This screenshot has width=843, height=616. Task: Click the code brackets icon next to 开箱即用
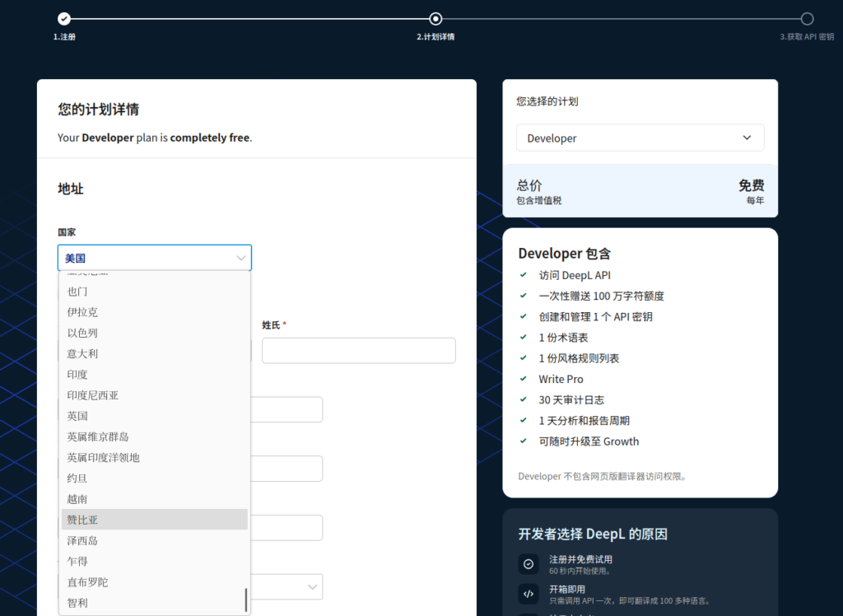(529, 594)
